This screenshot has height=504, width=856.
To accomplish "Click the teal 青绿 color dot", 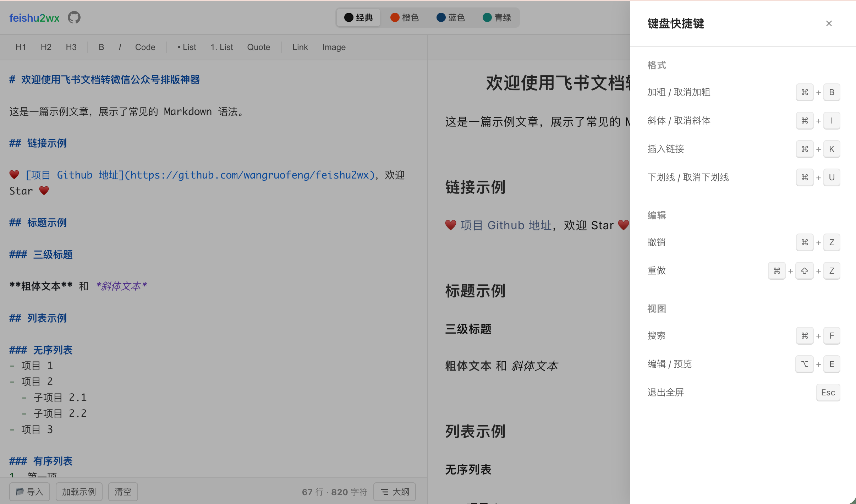I will click(487, 17).
